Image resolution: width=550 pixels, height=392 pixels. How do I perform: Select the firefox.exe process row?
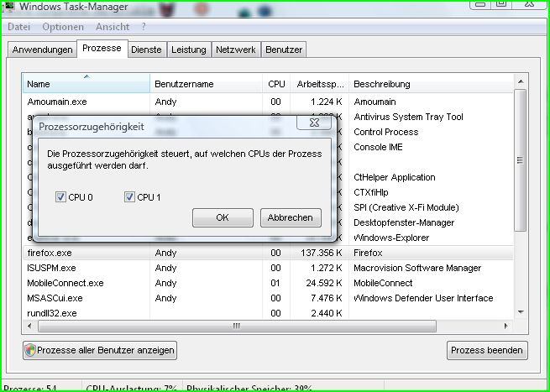point(268,253)
